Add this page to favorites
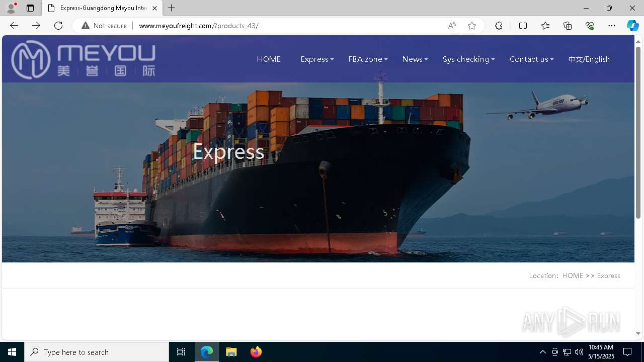Screen dimensions: 644x362 coord(472,26)
